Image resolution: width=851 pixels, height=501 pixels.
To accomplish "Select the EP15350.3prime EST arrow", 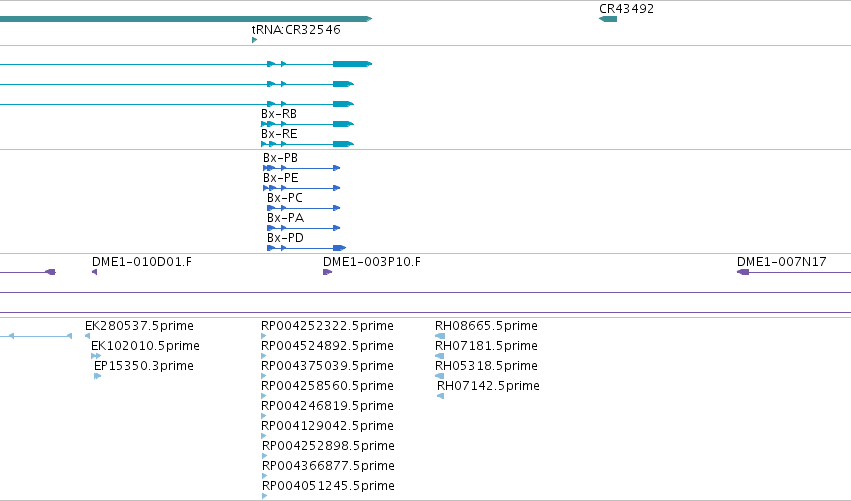I will (98, 376).
